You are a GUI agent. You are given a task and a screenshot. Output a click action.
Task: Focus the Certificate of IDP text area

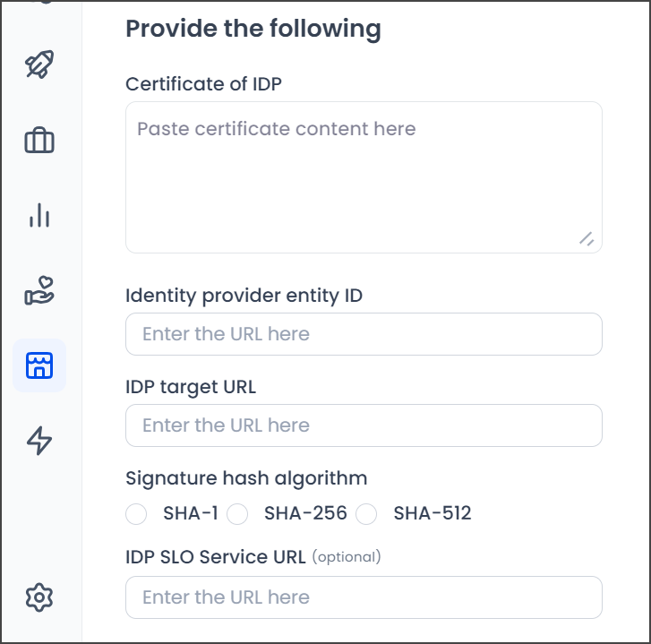pos(364,176)
